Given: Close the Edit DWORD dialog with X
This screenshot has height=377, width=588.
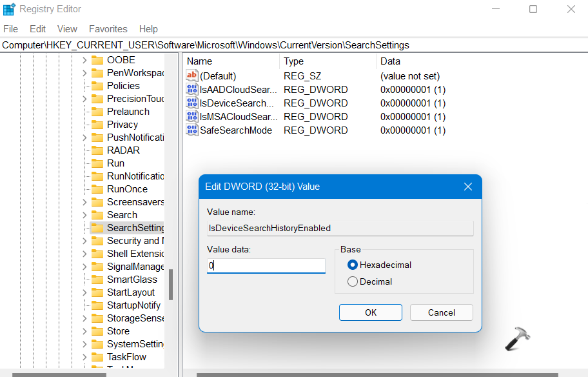Looking at the screenshot, I should point(468,187).
